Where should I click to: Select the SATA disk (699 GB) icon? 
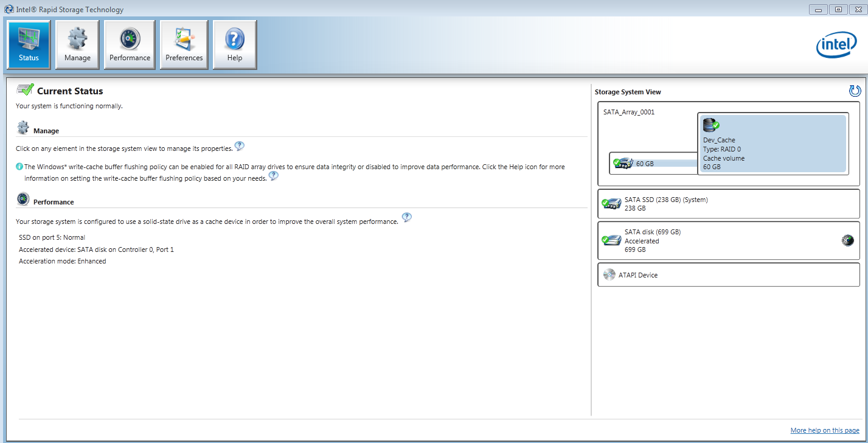611,240
